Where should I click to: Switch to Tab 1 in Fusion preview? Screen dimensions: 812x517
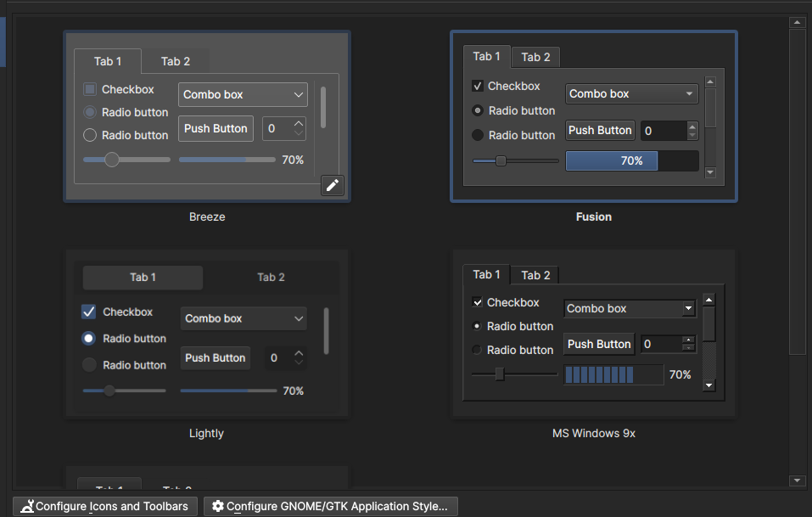[x=487, y=57]
